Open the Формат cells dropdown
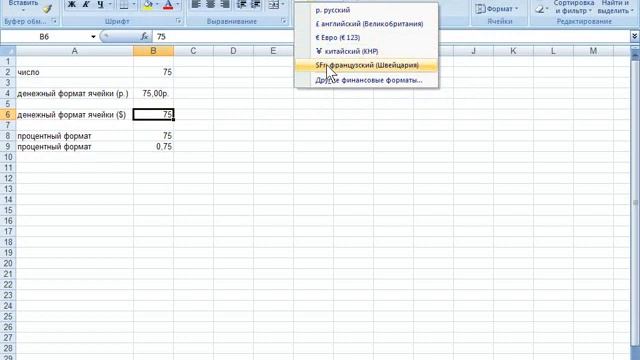 [x=497, y=8]
